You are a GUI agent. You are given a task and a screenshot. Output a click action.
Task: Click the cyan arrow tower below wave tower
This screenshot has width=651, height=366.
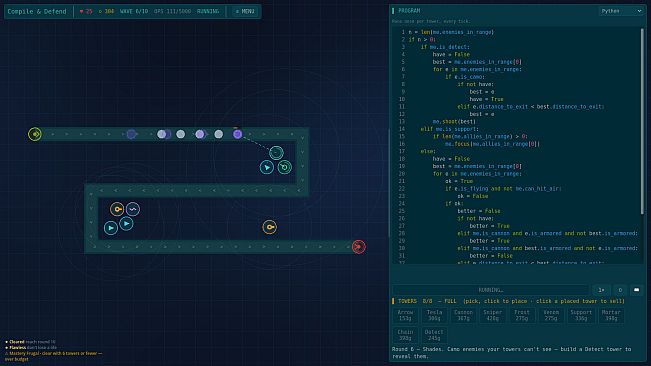click(x=126, y=224)
